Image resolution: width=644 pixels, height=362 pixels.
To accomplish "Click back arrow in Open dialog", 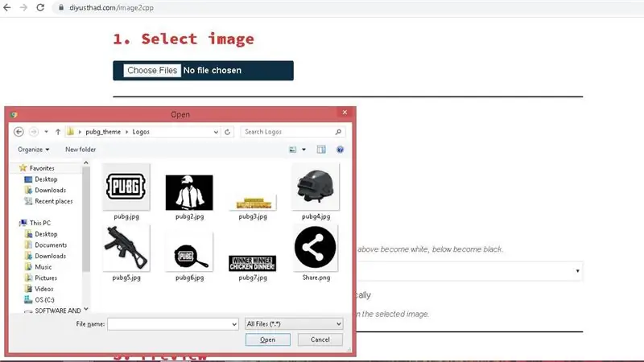I will click(19, 132).
